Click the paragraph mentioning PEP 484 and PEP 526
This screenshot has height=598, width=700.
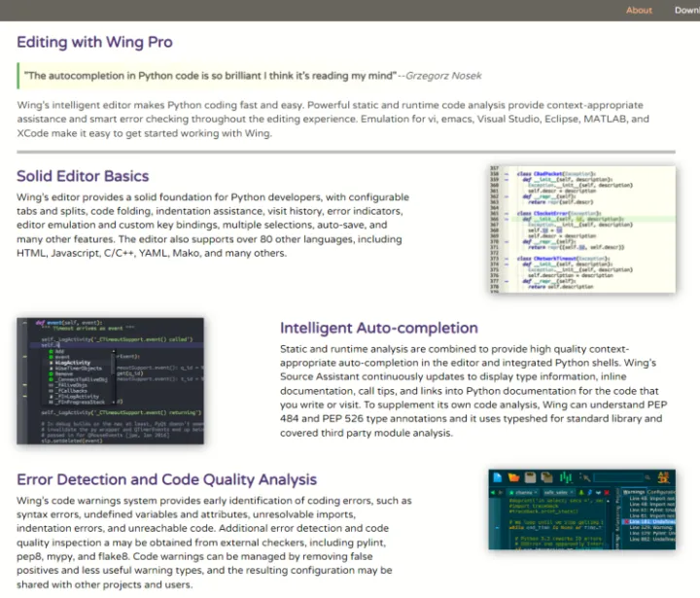[x=473, y=391]
